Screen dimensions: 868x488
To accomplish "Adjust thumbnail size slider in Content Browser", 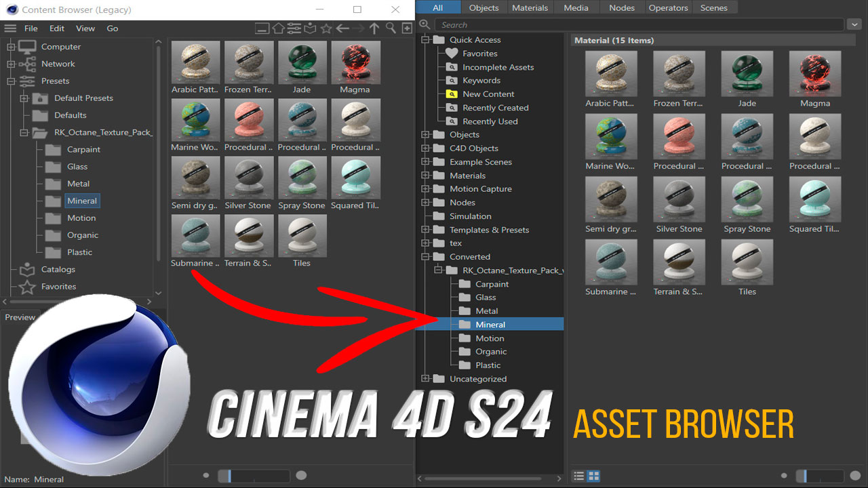I will coord(254,476).
